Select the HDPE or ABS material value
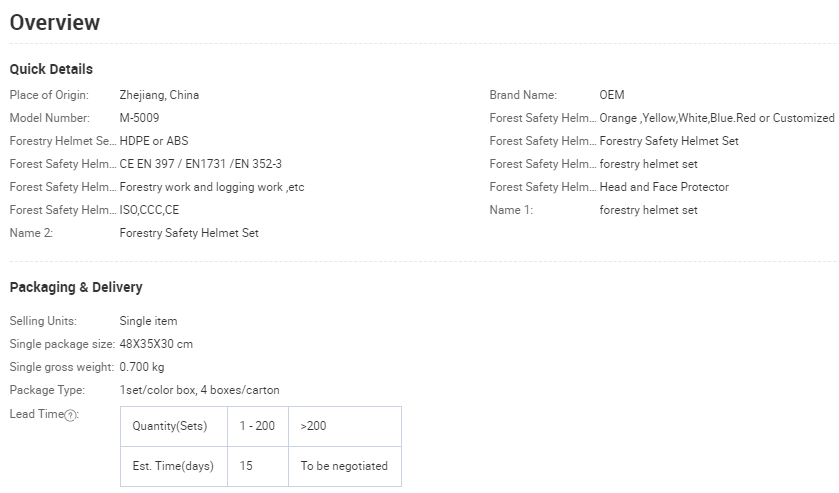 pyautogui.click(x=153, y=141)
